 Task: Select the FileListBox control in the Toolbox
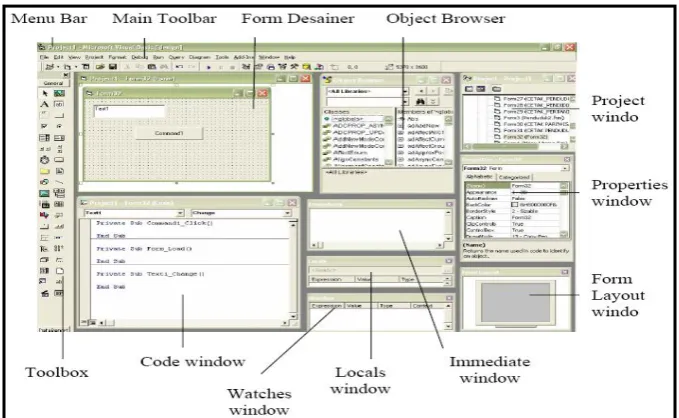(59, 171)
